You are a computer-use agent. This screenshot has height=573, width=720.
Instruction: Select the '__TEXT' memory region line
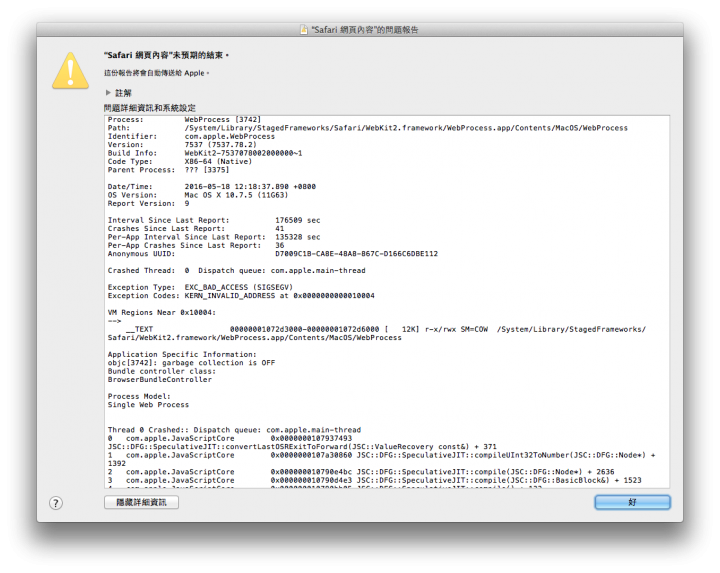point(377,334)
